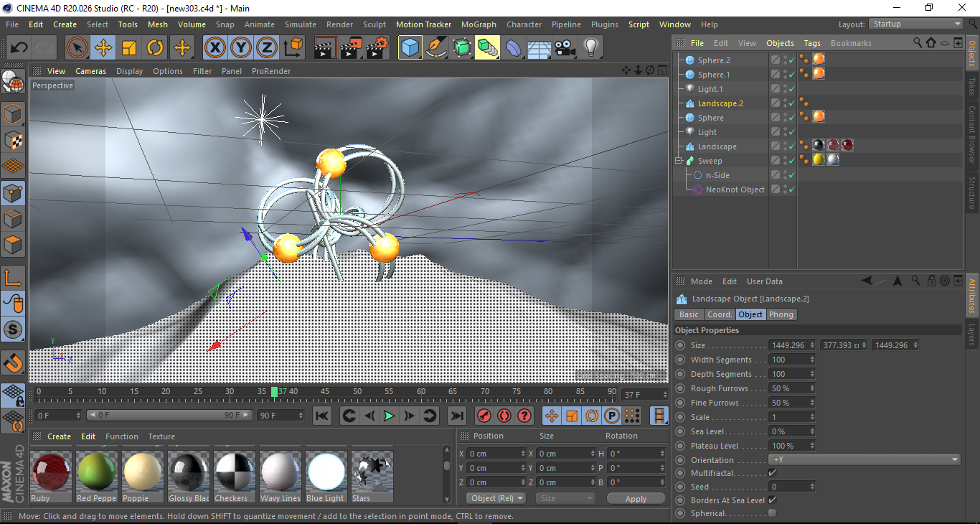980x524 pixels.
Task: Select Sphere.1 in Objects list
Action: 714,75
